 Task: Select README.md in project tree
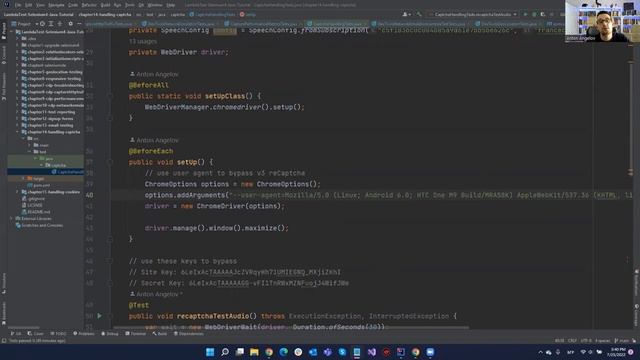click(36, 212)
